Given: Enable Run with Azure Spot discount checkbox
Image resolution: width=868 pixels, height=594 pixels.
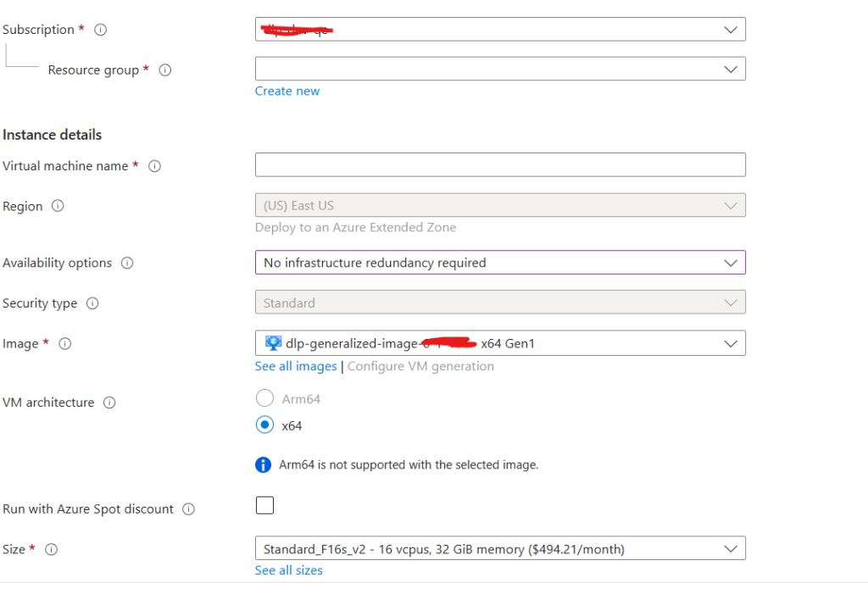Looking at the screenshot, I should tap(264, 505).
